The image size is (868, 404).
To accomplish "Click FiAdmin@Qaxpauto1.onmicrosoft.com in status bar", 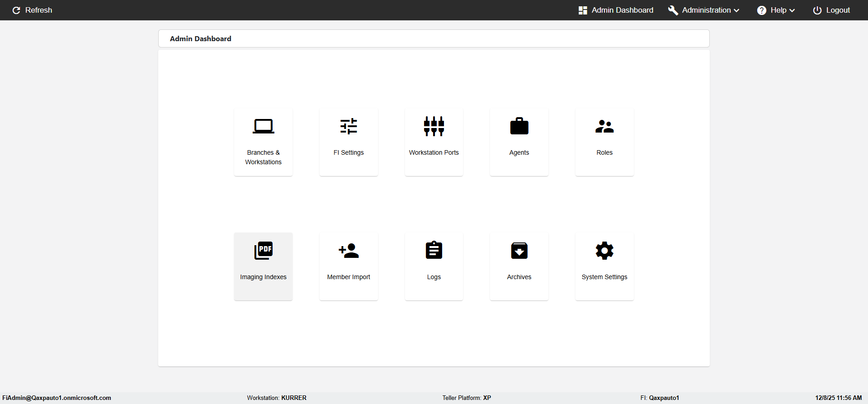I will pyautogui.click(x=57, y=398).
